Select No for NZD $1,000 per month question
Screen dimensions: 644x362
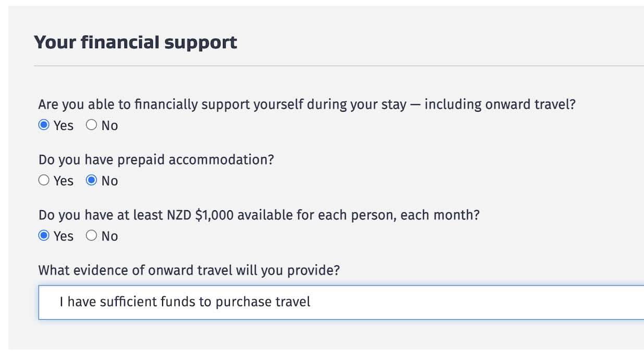[92, 236]
